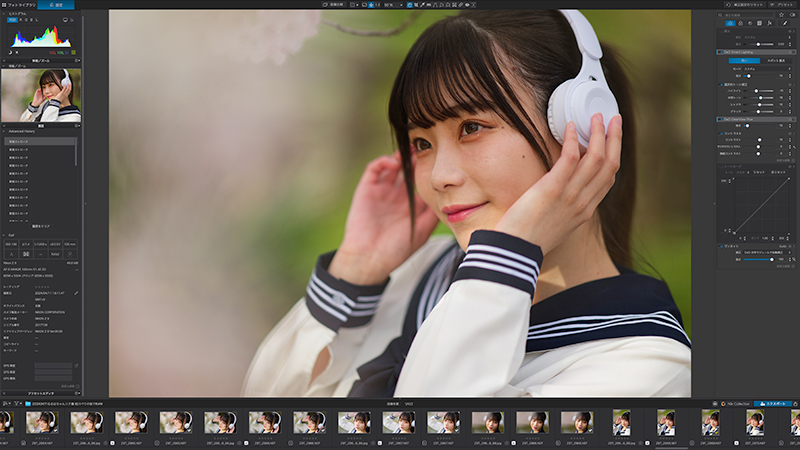Click the crop tool in the top toolbar
Image resolution: width=800 pixels, height=450 pixels.
pyautogui.click(x=416, y=5)
